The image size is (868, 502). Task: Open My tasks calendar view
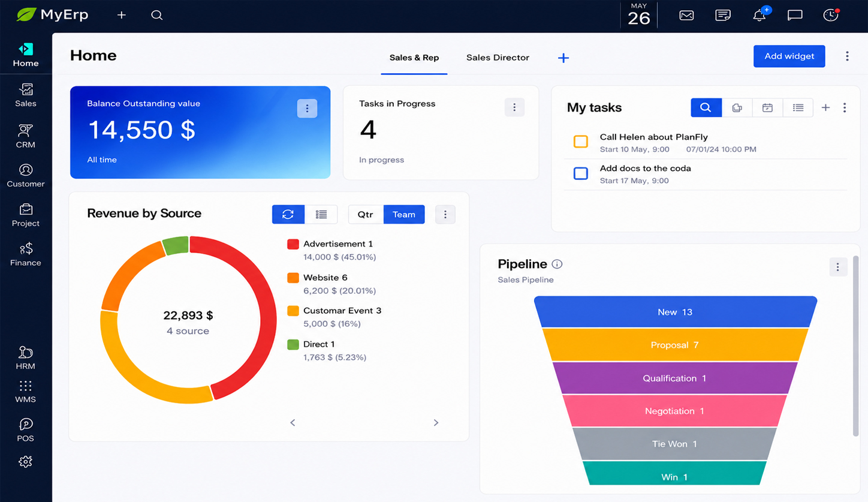tap(767, 107)
